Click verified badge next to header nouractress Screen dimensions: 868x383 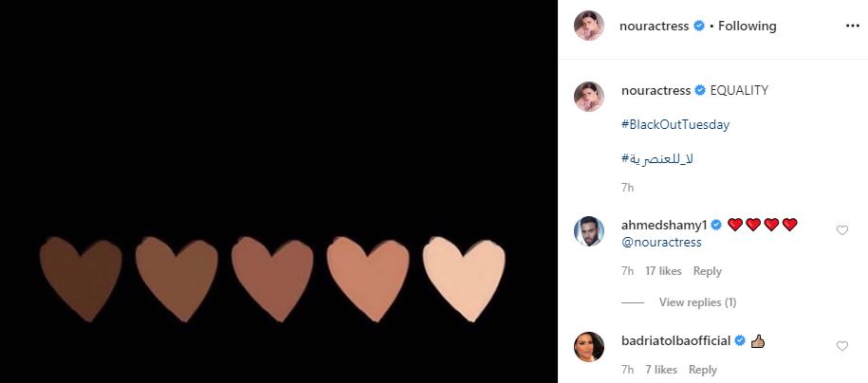[699, 26]
